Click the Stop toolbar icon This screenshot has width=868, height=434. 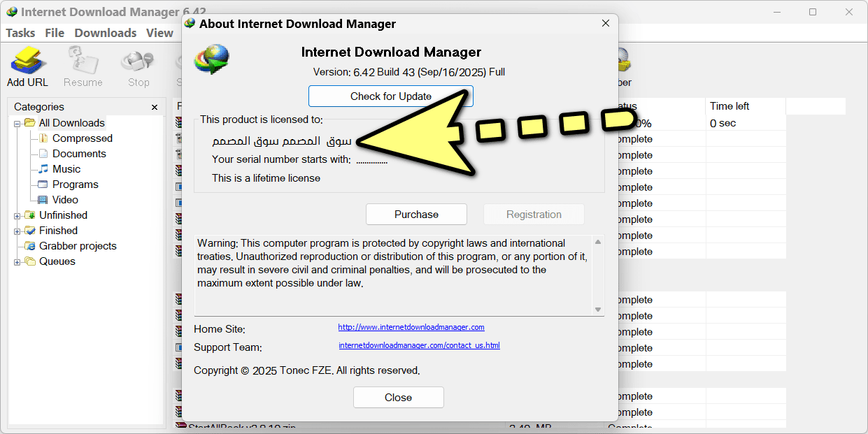point(138,63)
